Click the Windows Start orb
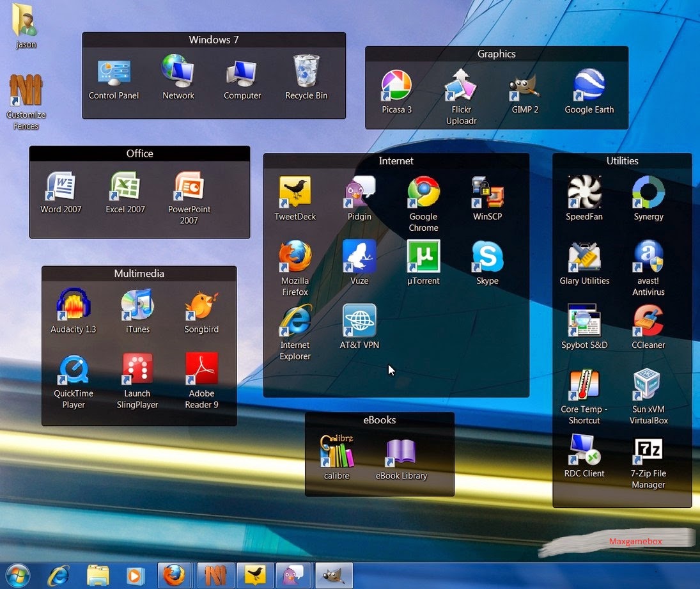Screen dimensions: 700x589 point(18,576)
